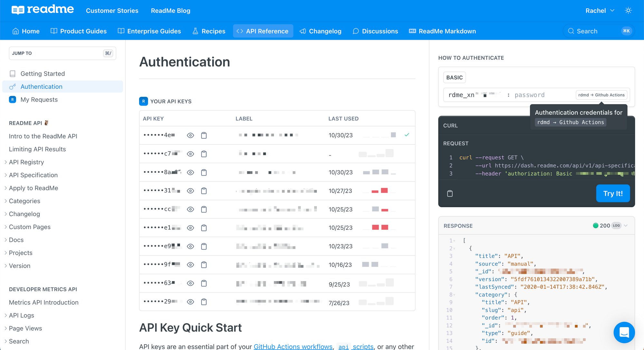Copy the API key ending 9f

point(204,265)
